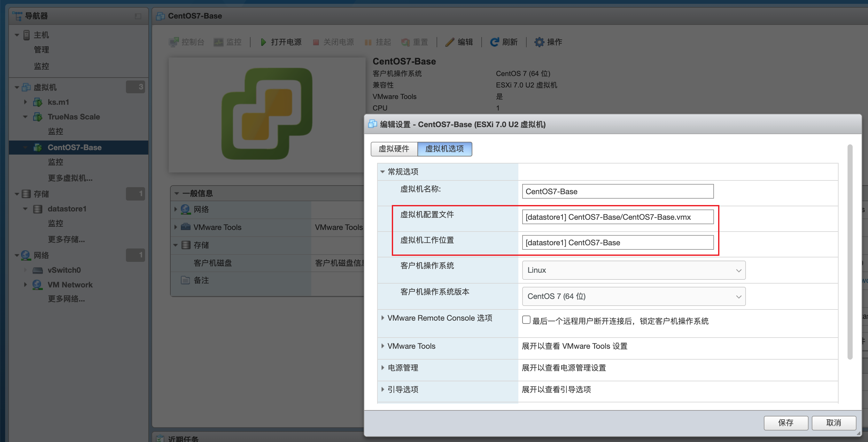Click the 虚拟机名称 input field
Viewport: 868px width, 442px height.
(617, 192)
